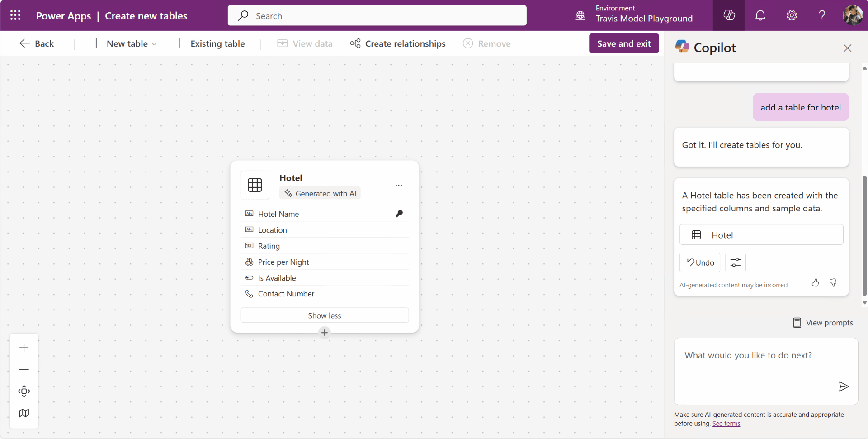Click the key icon on the Hotel Name column
Viewport: 868px width, 439px height.
tap(400, 214)
